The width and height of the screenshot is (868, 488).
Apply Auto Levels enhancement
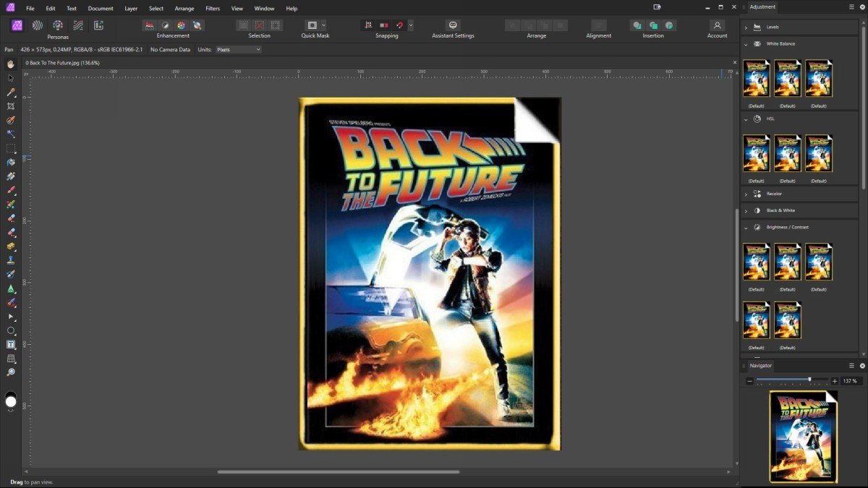coord(150,25)
